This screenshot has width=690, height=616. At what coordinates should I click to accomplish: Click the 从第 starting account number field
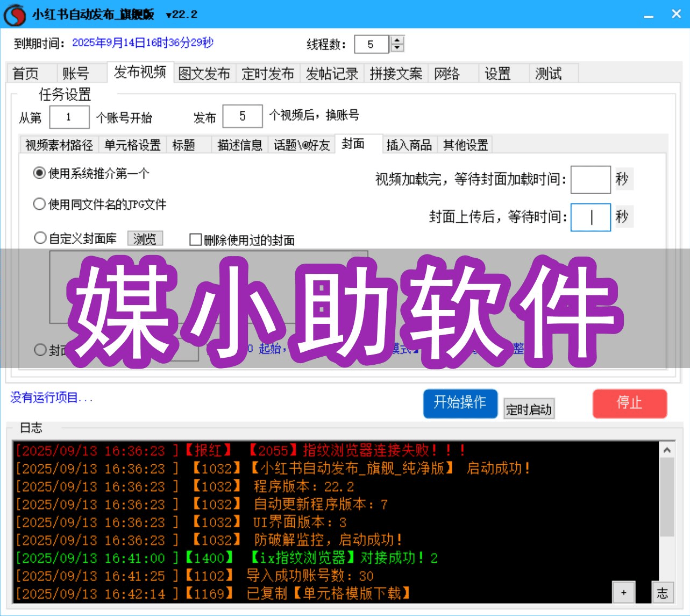tap(69, 117)
